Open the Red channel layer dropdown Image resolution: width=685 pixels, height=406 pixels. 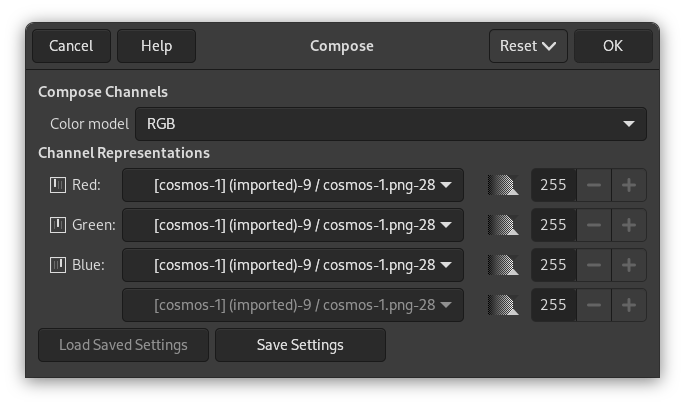(293, 185)
